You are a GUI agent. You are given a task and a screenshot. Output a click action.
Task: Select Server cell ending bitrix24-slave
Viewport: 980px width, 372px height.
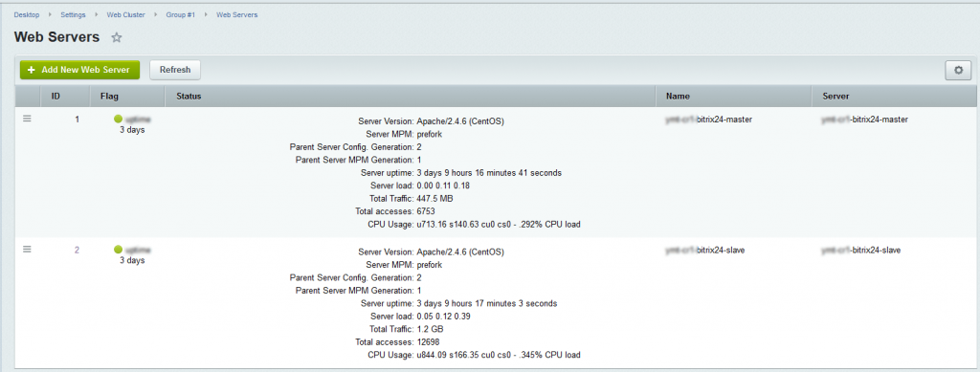[x=861, y=251]
